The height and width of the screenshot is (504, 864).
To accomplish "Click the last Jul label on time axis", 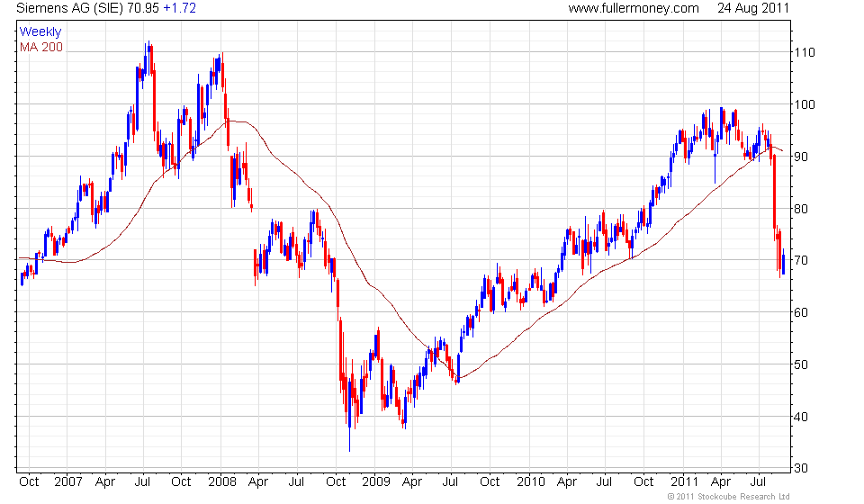I will pyautogui.click(x=758, y=481).
